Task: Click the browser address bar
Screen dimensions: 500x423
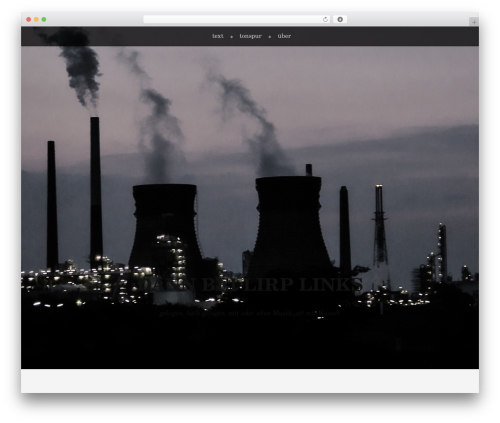Action: click(x=237, y=19)
